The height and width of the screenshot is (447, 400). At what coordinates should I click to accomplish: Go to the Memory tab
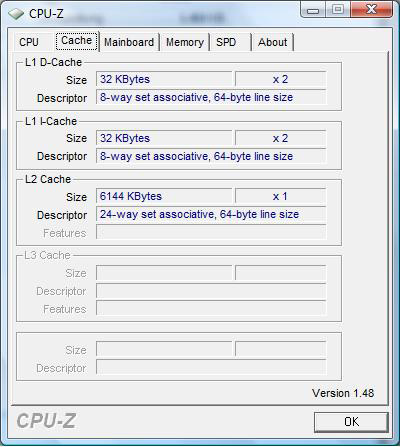185,42
